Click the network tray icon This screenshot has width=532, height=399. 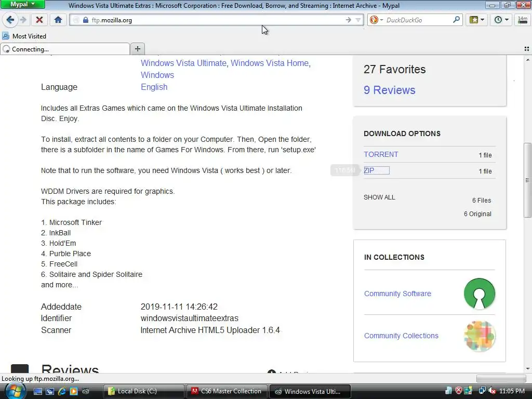click(482, 391)
